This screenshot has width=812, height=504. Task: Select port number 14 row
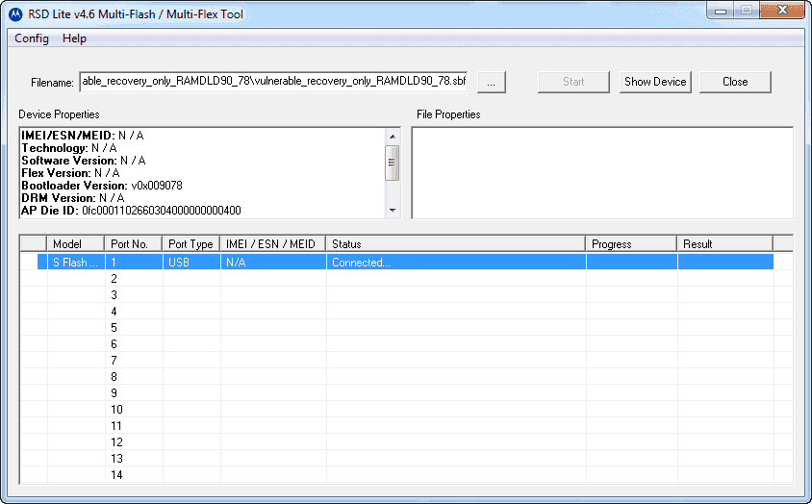[405, 474]
